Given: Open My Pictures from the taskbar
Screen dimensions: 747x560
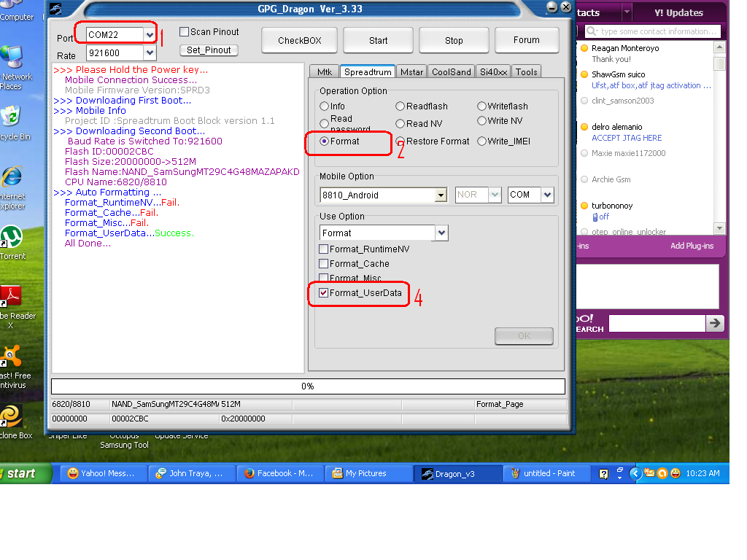Looking at the screenshot, I should pos(368,473).
